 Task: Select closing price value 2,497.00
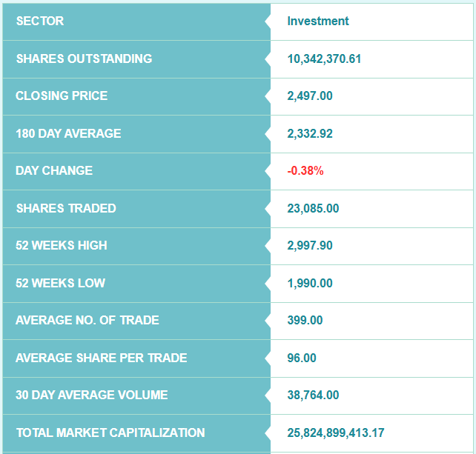[310, 96]
